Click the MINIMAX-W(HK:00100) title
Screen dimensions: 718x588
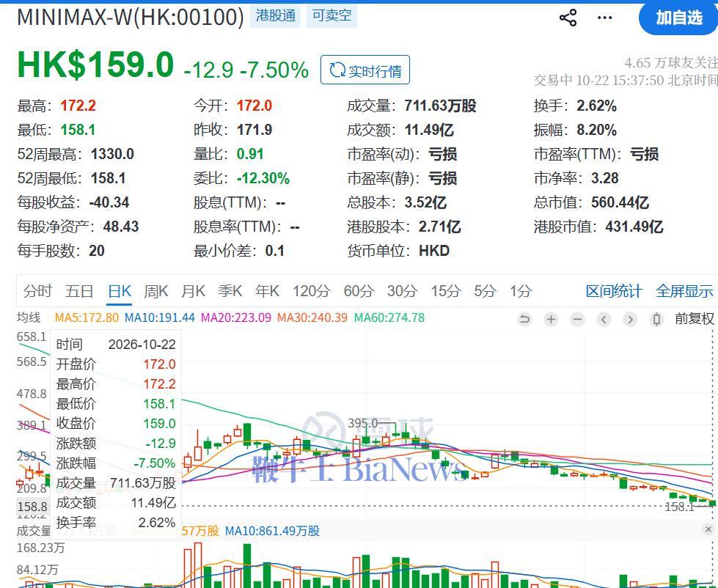point(131,18)
